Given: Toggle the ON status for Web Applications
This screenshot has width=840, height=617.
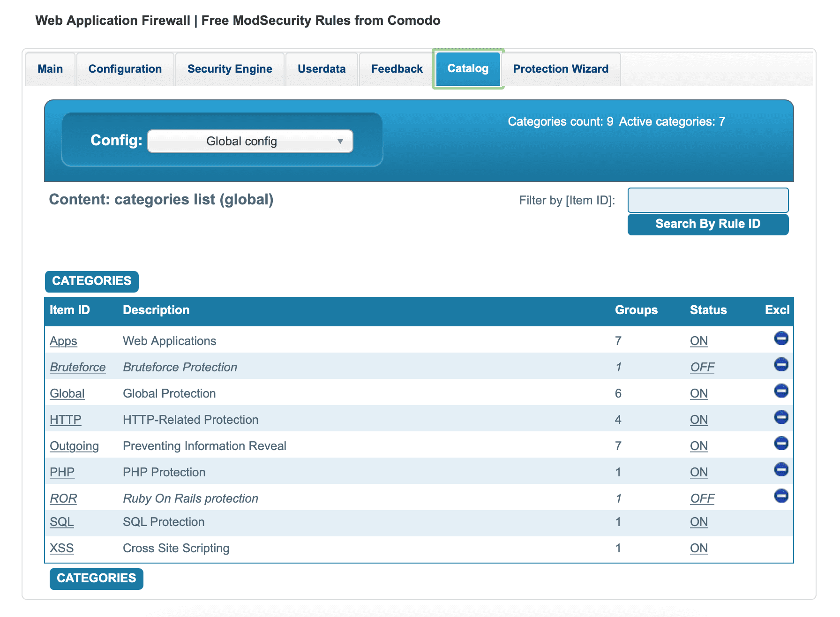Looking at the screenshot, I should [698, 341].
